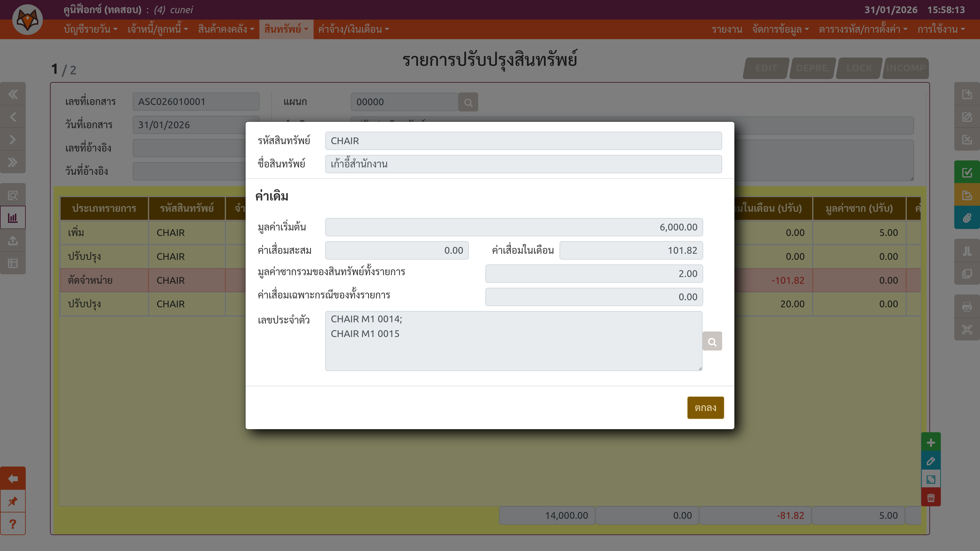
Task: Expand the บัญชีรายวัน menu
Action: coord(91,29)
